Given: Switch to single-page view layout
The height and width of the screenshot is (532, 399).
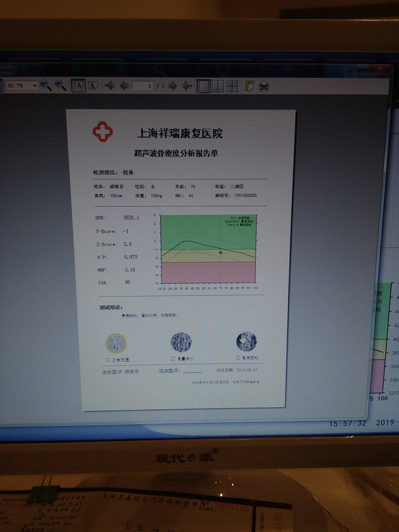Looking at the screenshot, I should point(203,86).
